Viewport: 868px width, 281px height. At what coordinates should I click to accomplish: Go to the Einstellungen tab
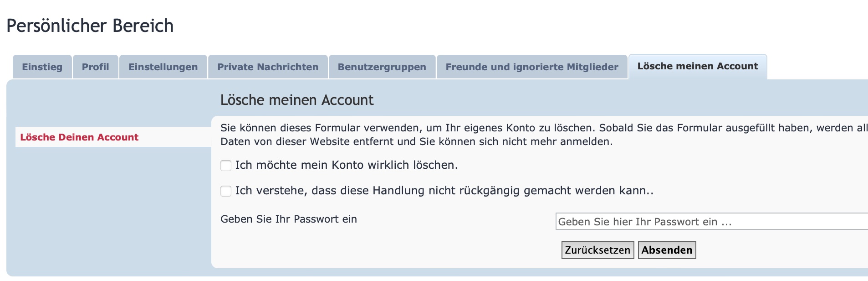point(163,67)
